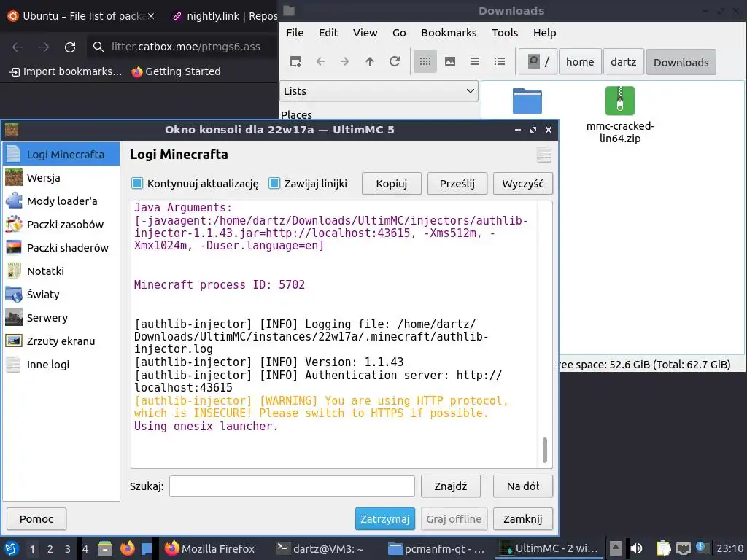
Task: Click the Zatrzymaj button
Action: coord(385,519)
